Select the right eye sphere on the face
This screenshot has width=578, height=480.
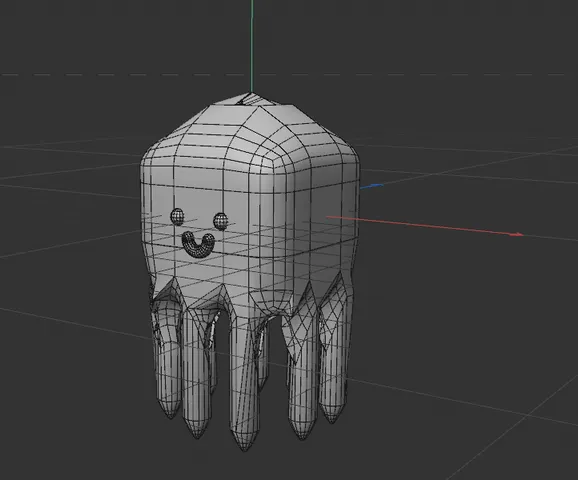pos(220,221)
